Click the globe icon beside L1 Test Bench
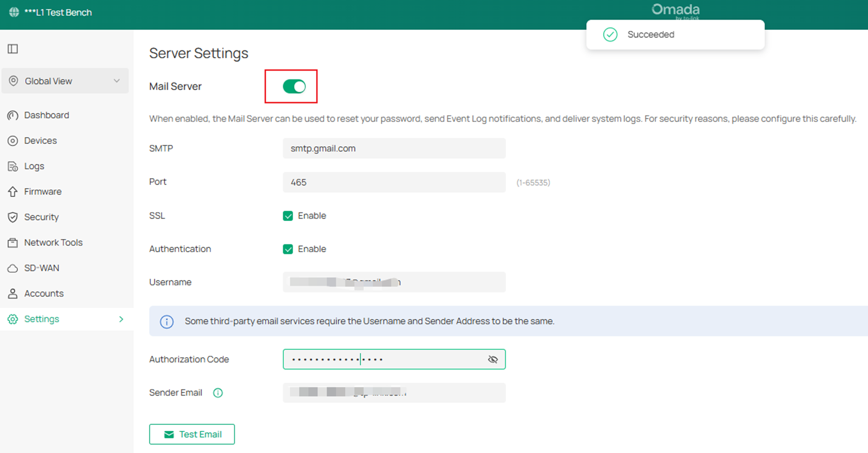The width and height of the screenshot is (868, 453). (x=14, y=12)
